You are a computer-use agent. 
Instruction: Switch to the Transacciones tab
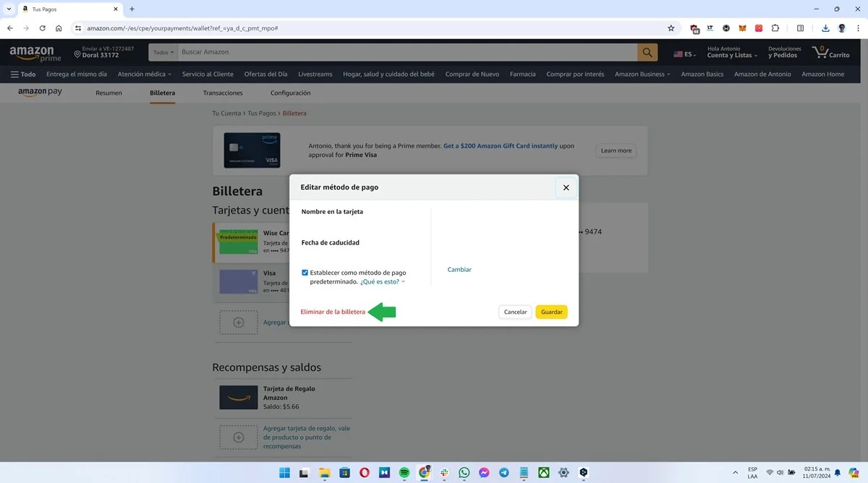pos(222,93)
